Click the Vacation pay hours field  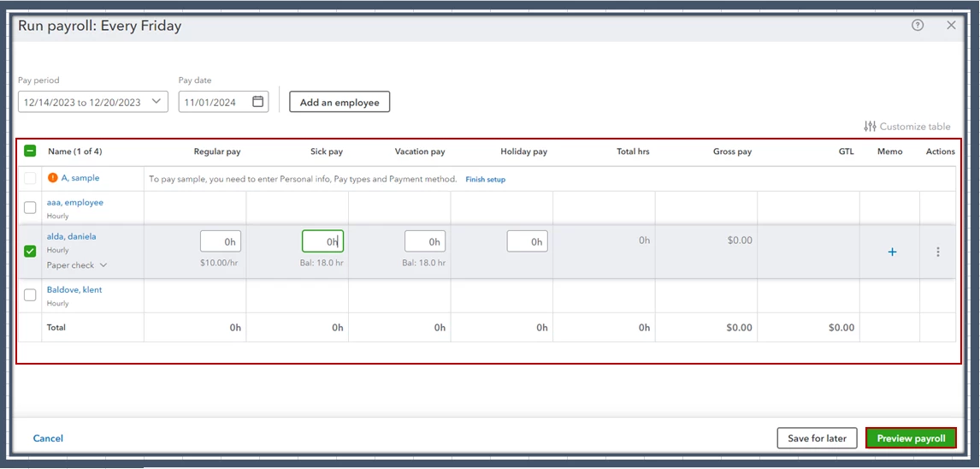(x=425, y=241)
